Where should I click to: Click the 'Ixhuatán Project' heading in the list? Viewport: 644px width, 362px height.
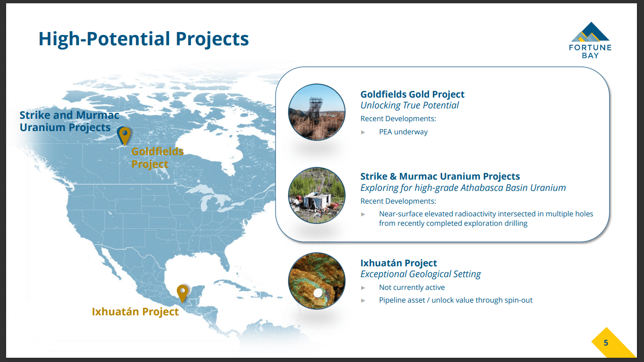(399, 263)
